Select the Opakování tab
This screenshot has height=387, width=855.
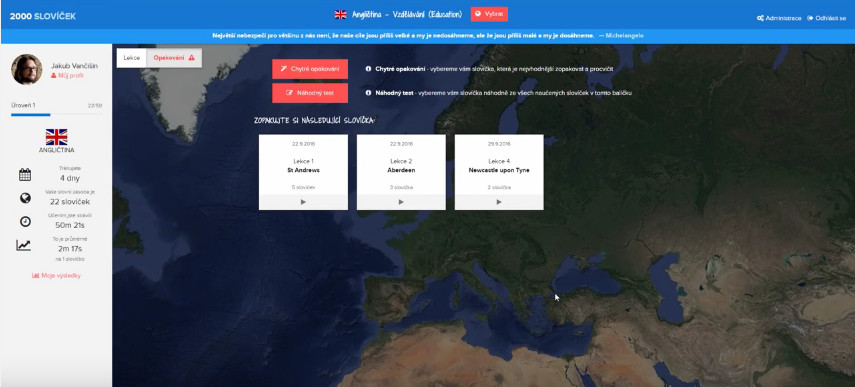tap(174, 58)
